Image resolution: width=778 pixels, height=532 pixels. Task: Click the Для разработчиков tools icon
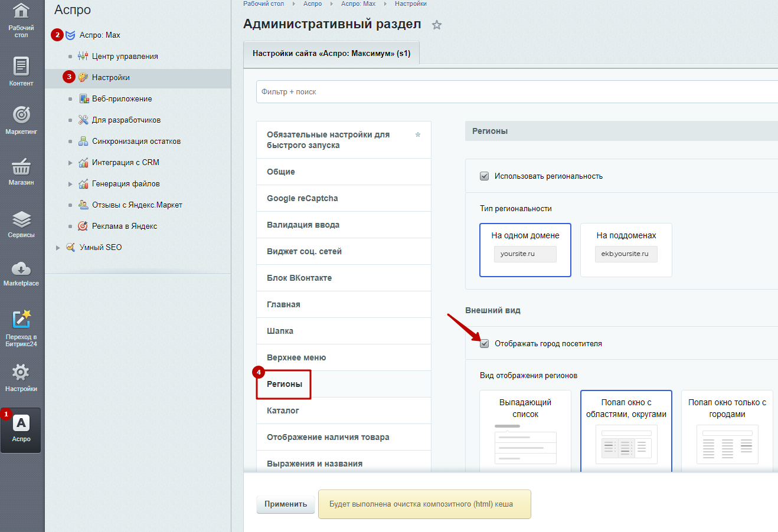click(83, 120)
